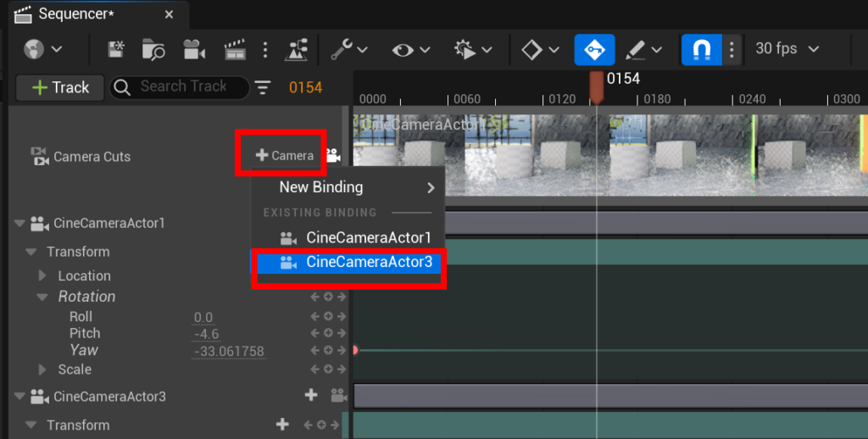
Task: Collapse Transform under CineCameraActor3
Action: tap(31, 425)
